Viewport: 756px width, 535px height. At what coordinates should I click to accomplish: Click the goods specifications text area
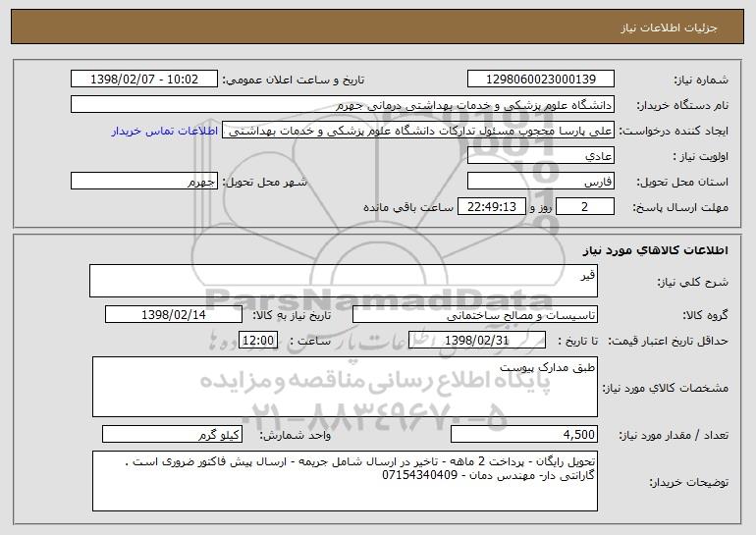click(345, 387)
